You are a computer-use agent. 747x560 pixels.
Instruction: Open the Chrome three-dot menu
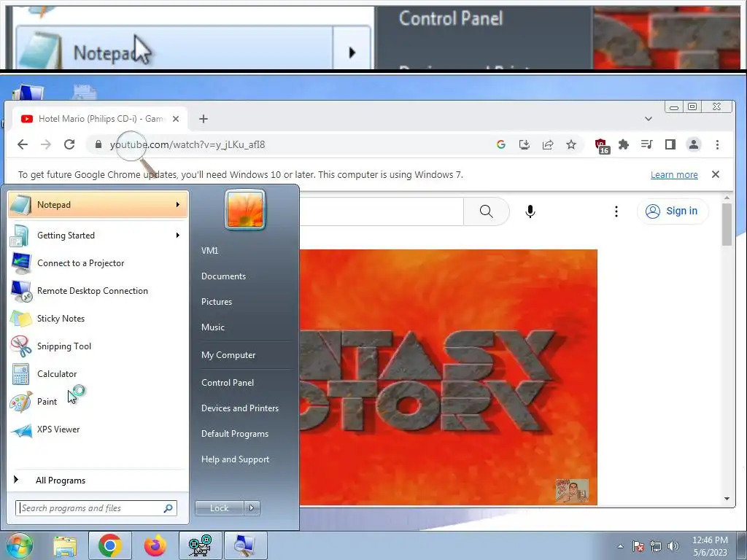click(718, 144)
